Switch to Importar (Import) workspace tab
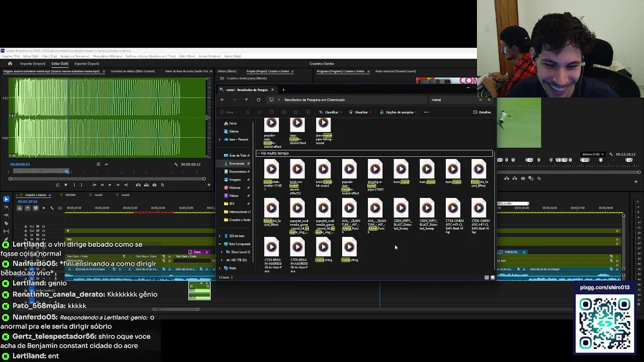The width and height of the screenshot is (644, 362). [32, 63]
